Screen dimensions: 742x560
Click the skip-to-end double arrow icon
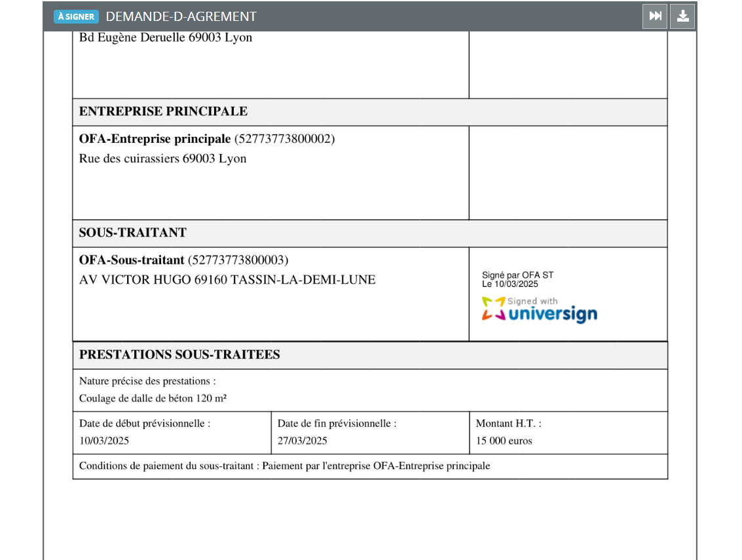[655, 16]
